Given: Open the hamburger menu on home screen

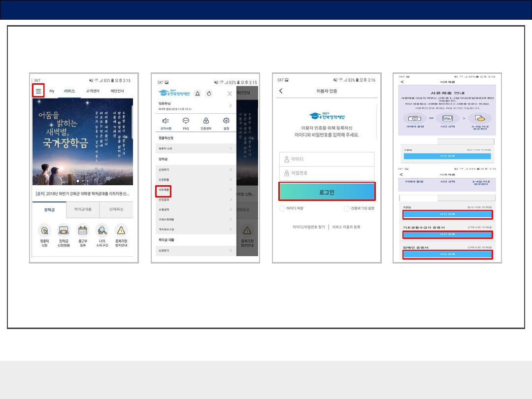Looking at the screenshot, I should coord(38,91).
